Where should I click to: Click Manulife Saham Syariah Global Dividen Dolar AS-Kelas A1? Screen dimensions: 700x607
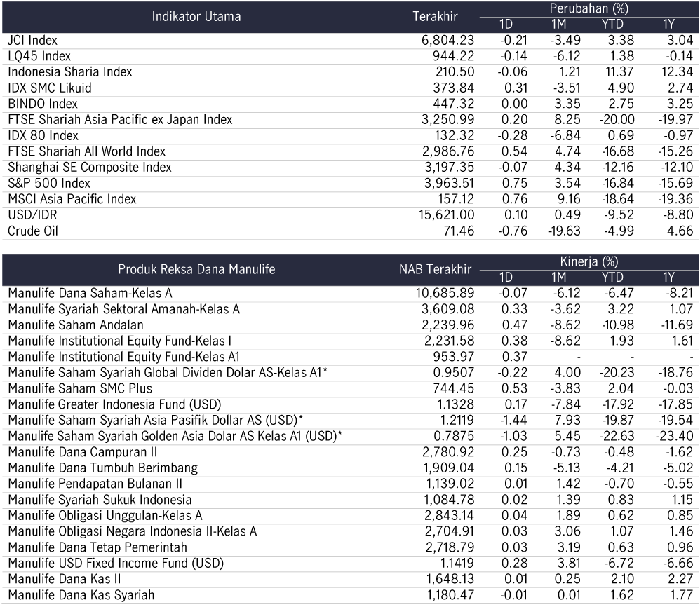point(168,373)
